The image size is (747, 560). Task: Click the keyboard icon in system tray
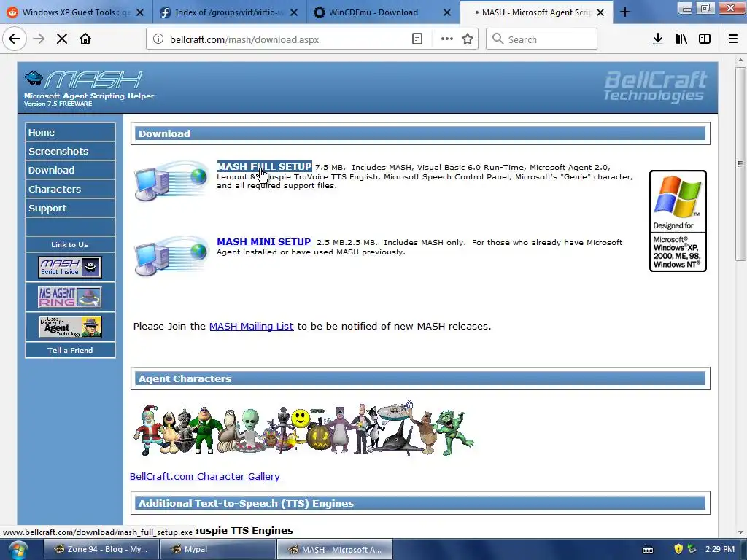tap(648, 550)
